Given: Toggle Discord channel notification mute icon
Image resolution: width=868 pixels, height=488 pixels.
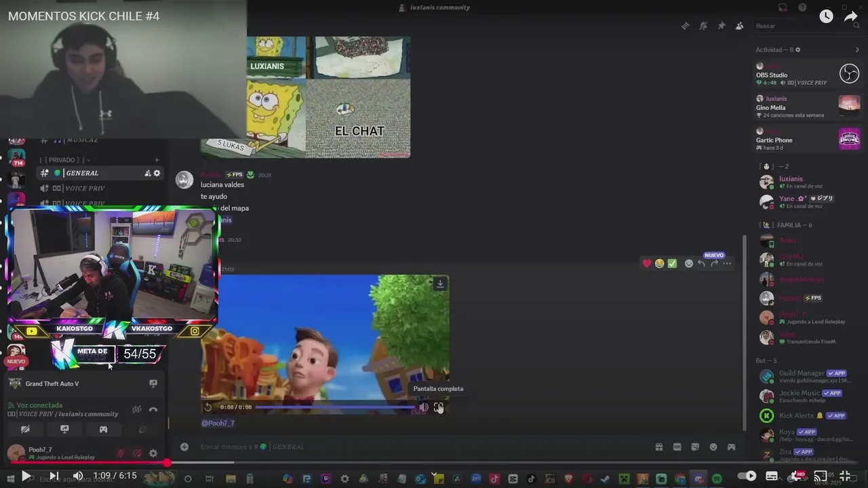Looking at the screenshot, I should tap(703, 26).
